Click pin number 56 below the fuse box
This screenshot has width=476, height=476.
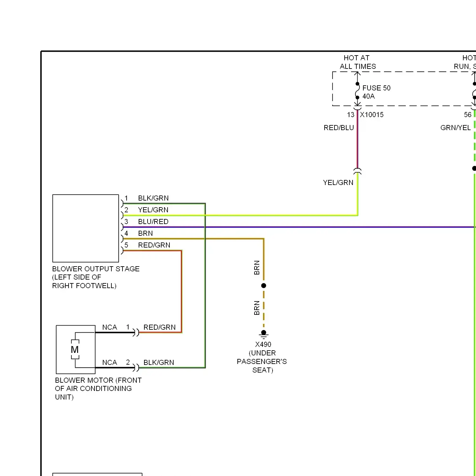[x=468, y=115]
